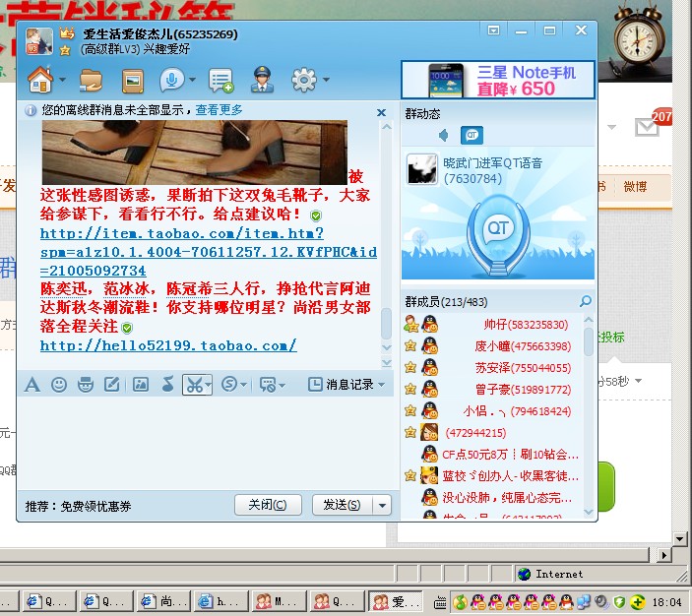Select the QT tab icon in 群动态
Viewport: 692px width, 616px height.
472,135
